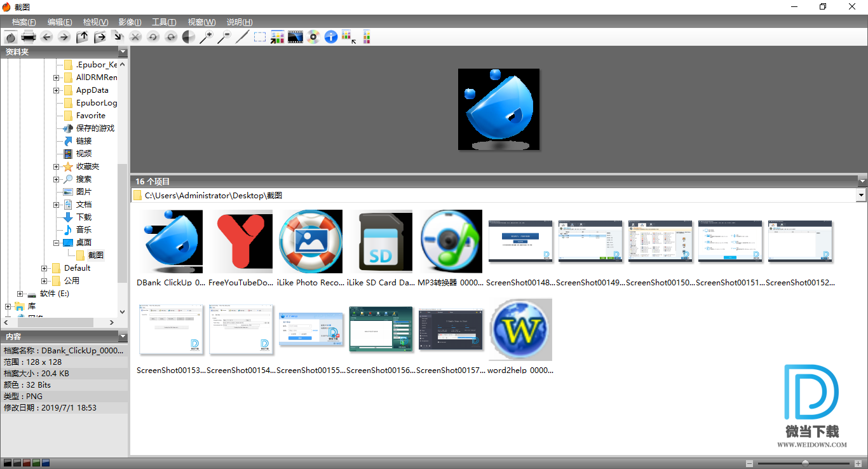Click the blue info icon
The image size is (868, 469).
(x=331, y=37)
